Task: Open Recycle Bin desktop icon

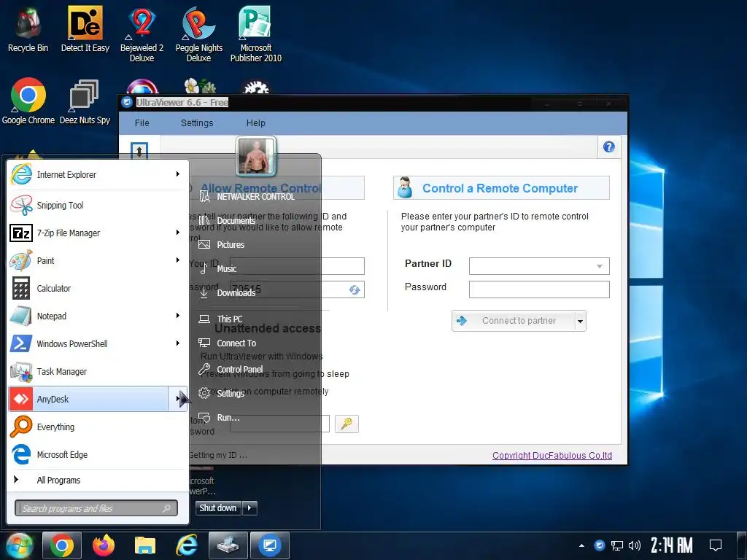Action: pos(28,28)
